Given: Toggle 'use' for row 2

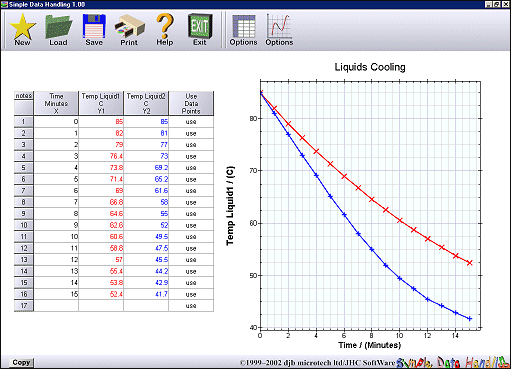Looking at the screenshot, I should [x=191, y=133].
